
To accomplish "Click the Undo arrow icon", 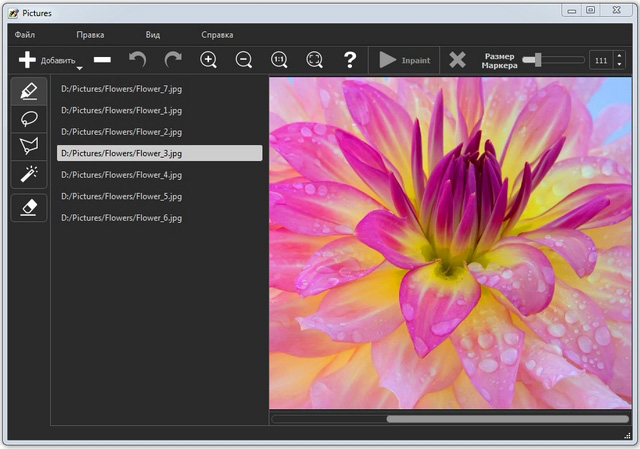I will [138, 60].
